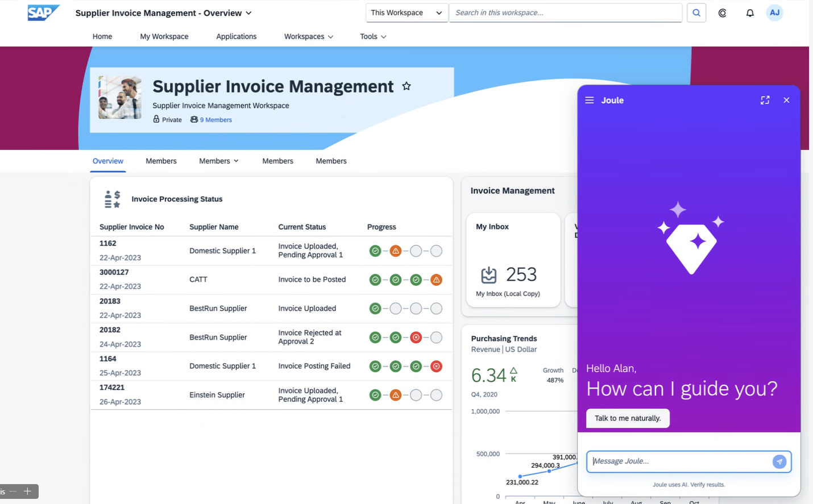This screenshot has height=504, width=813.
Task: Open invoice number 1162
Action: [x=108, y=243]
